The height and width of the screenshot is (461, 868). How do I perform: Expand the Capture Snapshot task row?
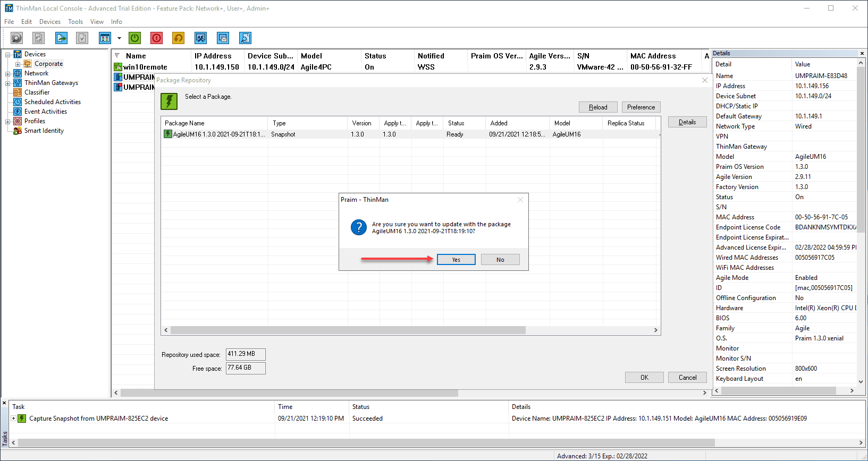pos(13,419)
